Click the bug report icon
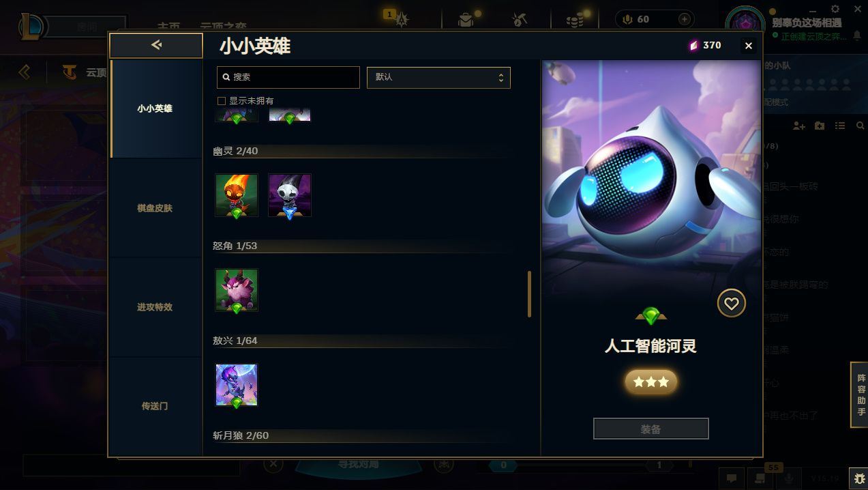This screenshot has height=490, width=868. point(859,478)
